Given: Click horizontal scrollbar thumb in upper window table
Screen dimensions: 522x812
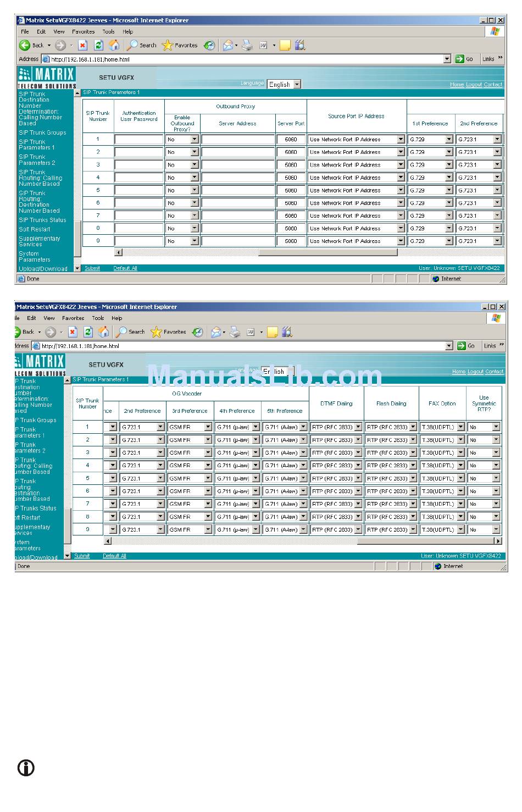Looking at the screenshot, I should [x=327, y=252].
